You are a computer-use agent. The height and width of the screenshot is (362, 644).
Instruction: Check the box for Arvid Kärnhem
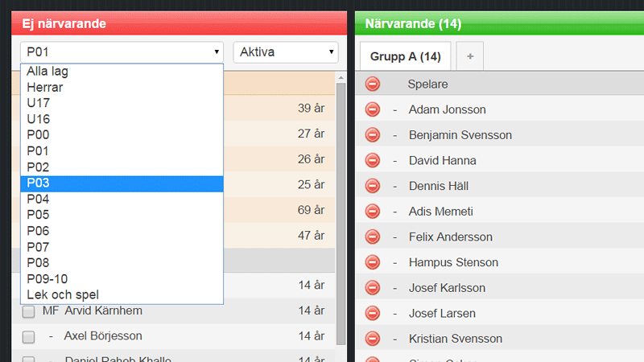[28, 311]
